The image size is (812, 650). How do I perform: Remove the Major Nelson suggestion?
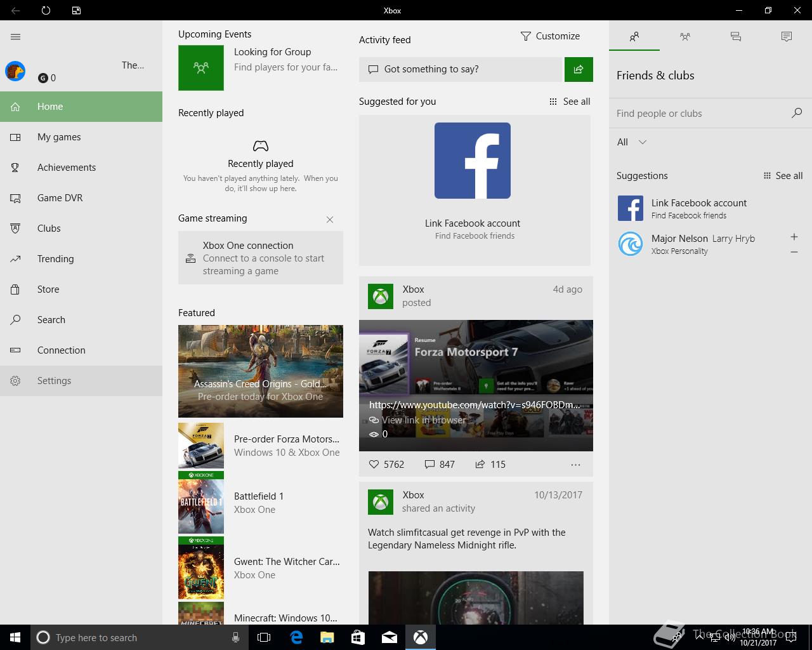pyautogui.click(x=794, y=252)
